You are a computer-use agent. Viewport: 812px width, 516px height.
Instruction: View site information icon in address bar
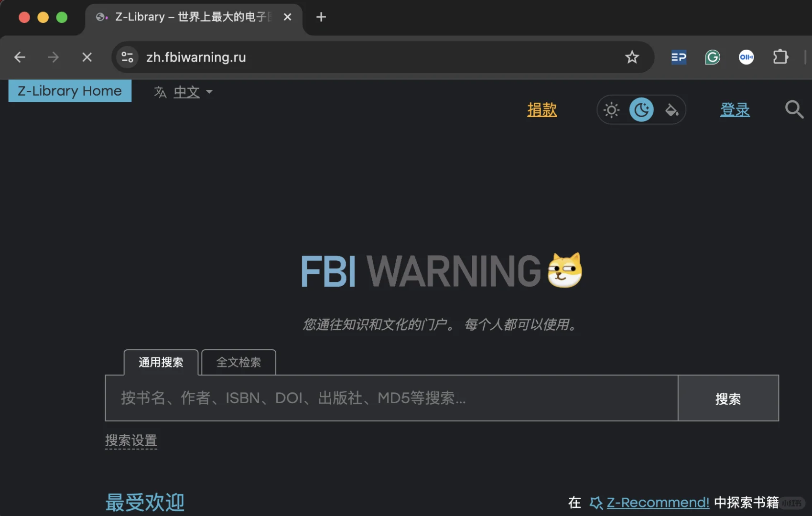tap(127, 57)
